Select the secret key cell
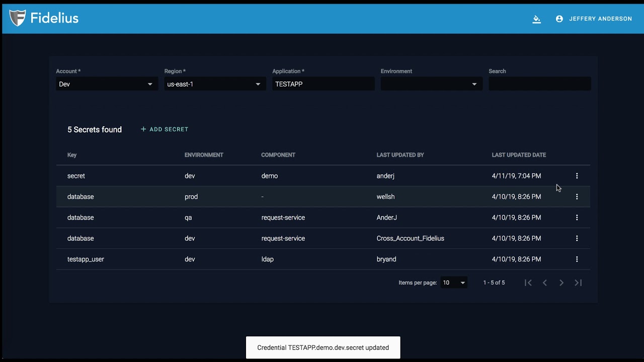The height and width of the screenshot is (362, 644). (x=76, y=176)
